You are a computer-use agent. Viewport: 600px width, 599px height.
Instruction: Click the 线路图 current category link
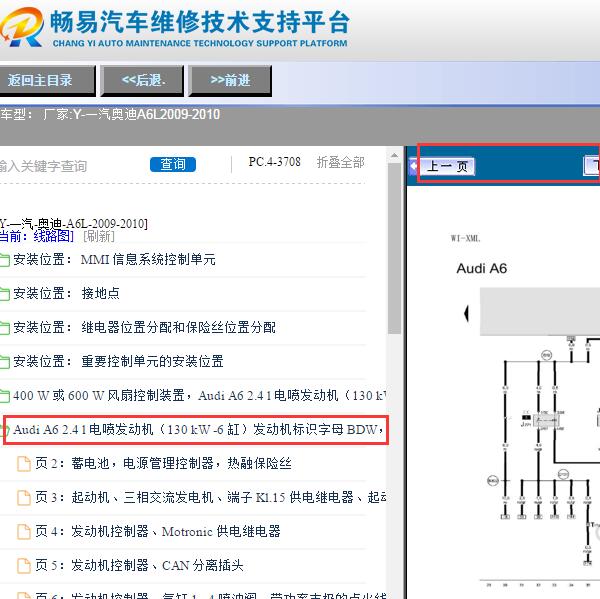54,236
